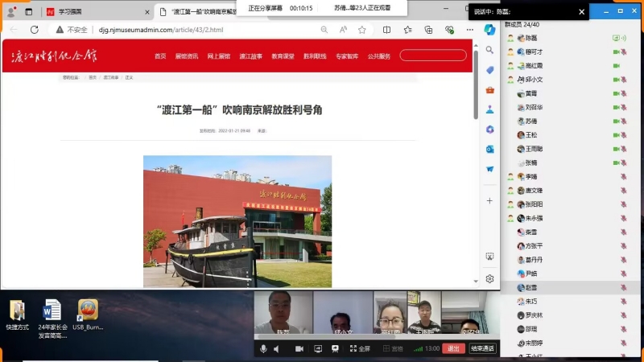Open the USB_Burn desktop shortcut
Image resolution: width=644 pixels, height=362 pixels.
pyautogui.click(x=88, y=315)
